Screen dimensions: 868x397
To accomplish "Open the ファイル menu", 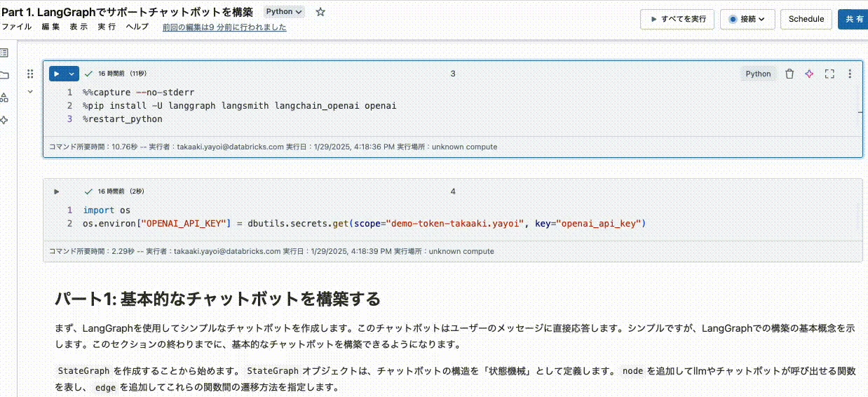I will point(17,27).
